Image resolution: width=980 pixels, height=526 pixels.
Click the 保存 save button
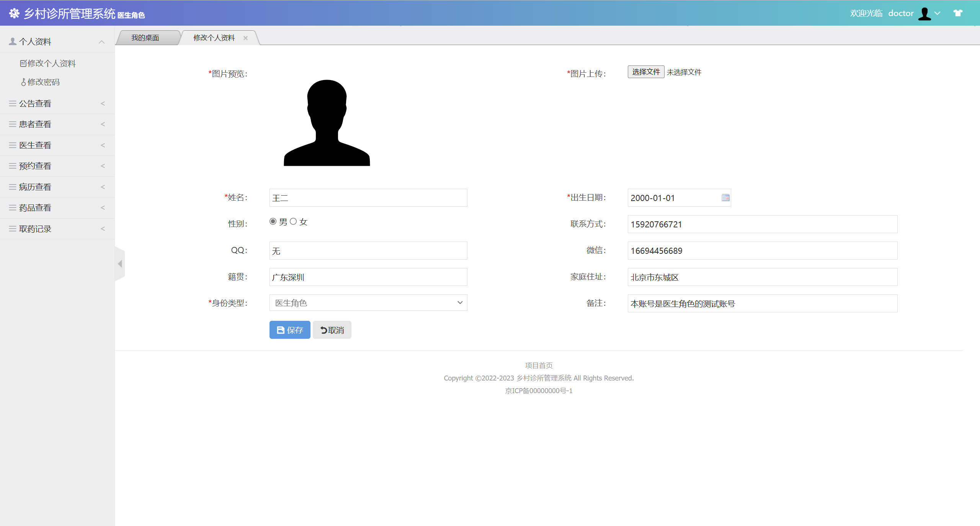290,330
